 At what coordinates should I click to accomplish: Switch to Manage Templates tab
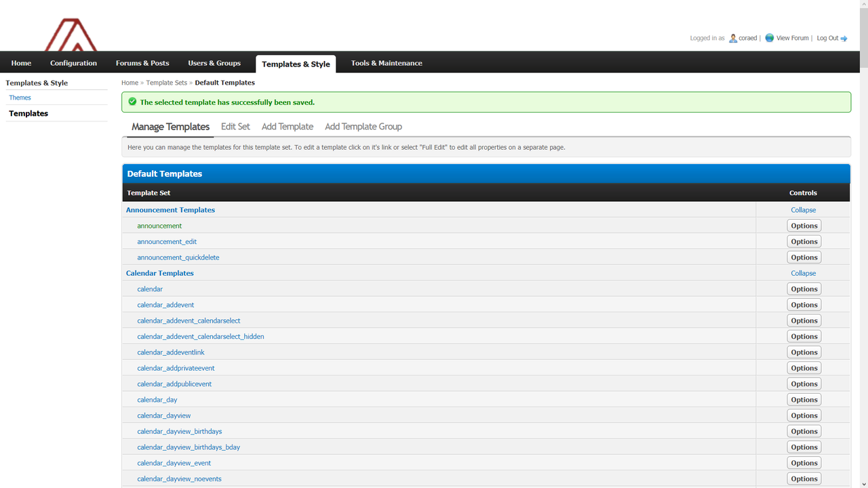[x=170, y=127]
